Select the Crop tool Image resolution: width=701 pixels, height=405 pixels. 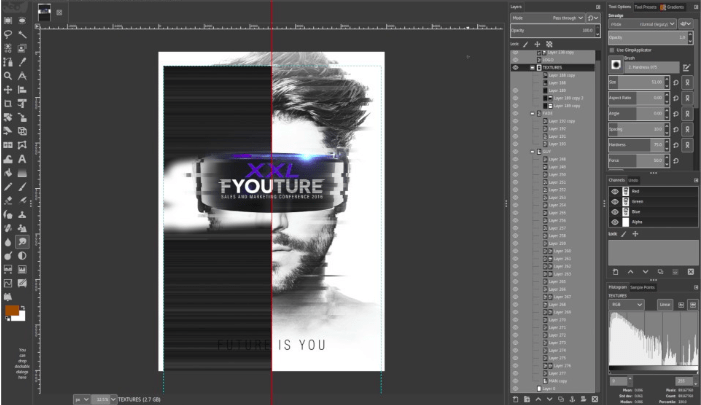click(x=8, y=103)
